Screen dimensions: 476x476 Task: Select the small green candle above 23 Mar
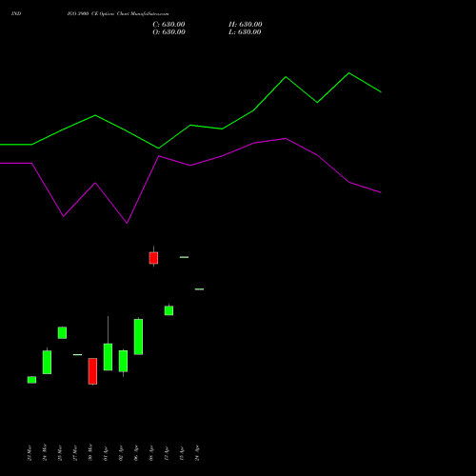pos(31,380)
